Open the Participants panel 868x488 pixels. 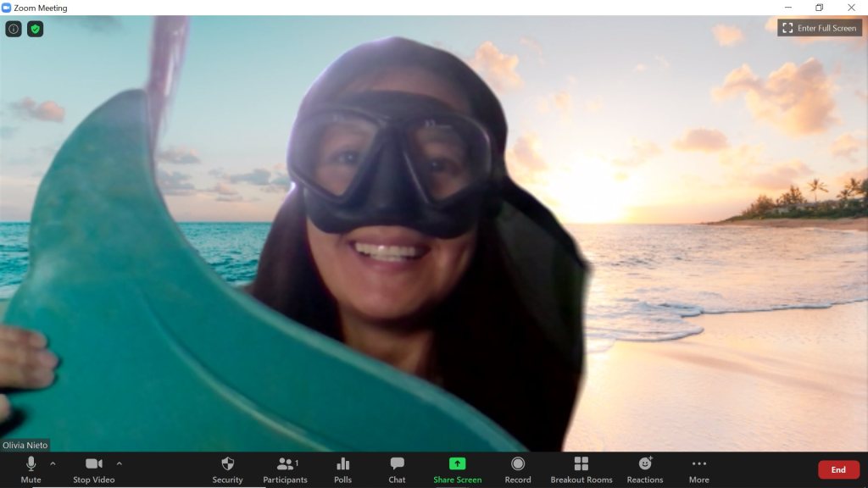[285, 469]
